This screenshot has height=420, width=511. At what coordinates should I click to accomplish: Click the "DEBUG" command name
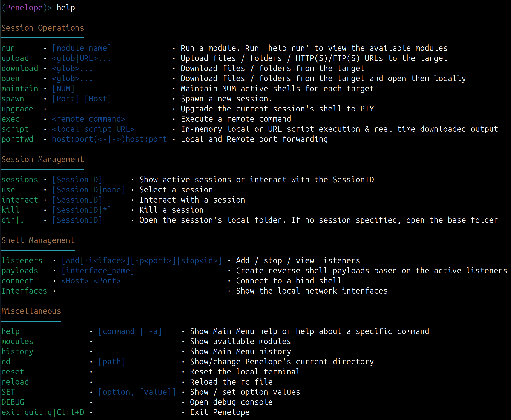[13, 402]
